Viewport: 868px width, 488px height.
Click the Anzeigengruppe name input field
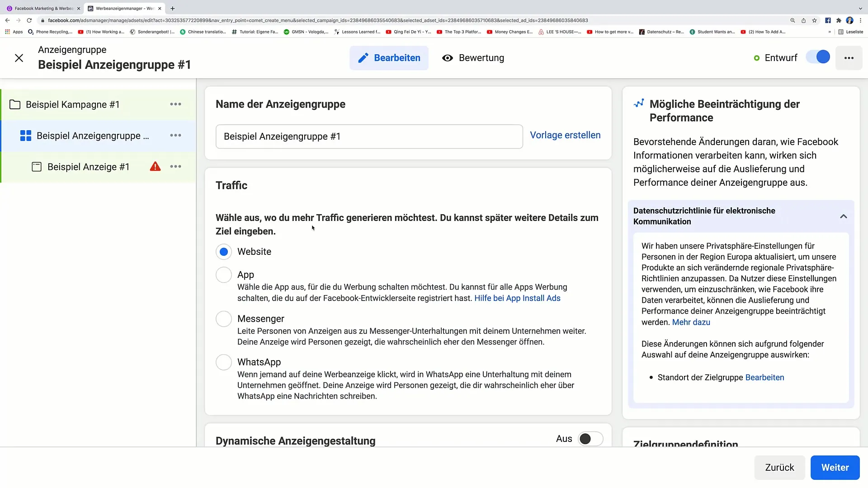coord(369,136)
